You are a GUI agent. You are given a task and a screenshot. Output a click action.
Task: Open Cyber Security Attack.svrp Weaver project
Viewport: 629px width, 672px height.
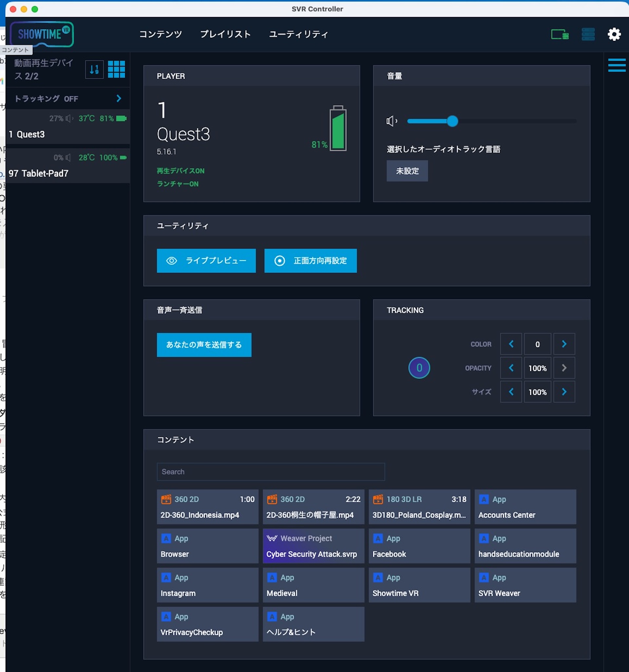click(x=313, y=546)
